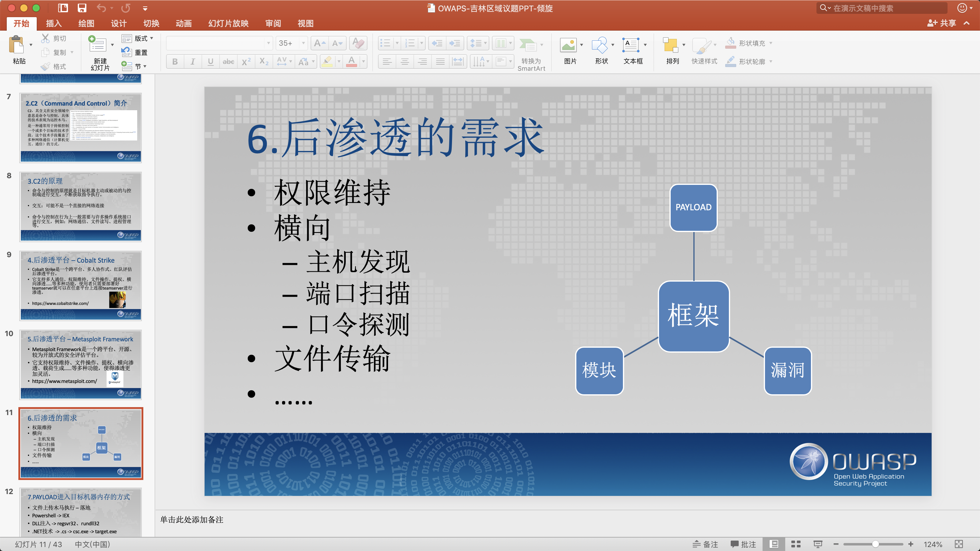Click the Clear formatting icon
980x551 pixels.
358,43
